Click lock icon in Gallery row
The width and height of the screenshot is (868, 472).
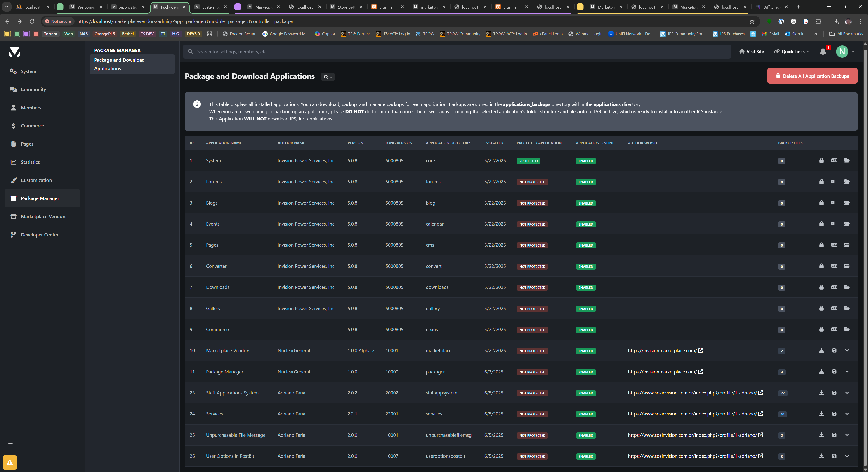coord(821,308)
